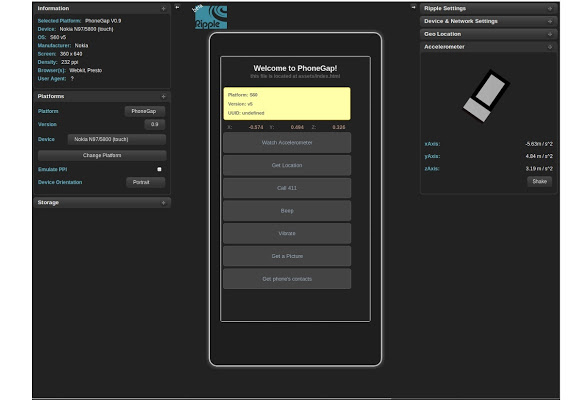This screenshot has height=400, width=582.
Task: Expand the Ripple Settings panel
Action: (x=550, y=9)
